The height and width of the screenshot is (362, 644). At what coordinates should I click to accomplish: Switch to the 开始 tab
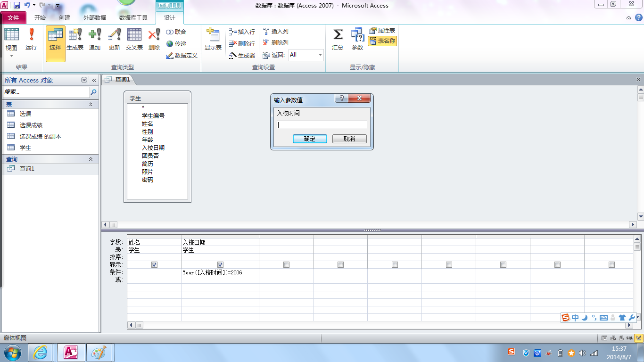[40, 18]
